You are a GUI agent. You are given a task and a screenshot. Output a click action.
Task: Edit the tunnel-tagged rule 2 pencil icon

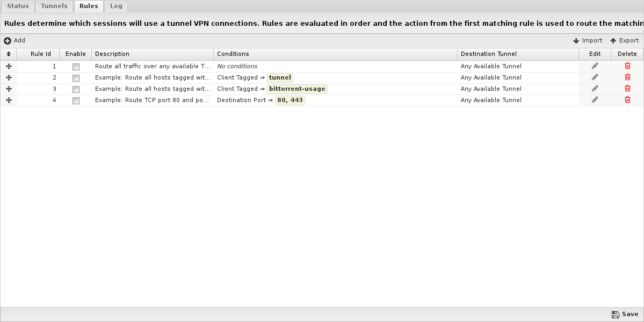(595, 77)
